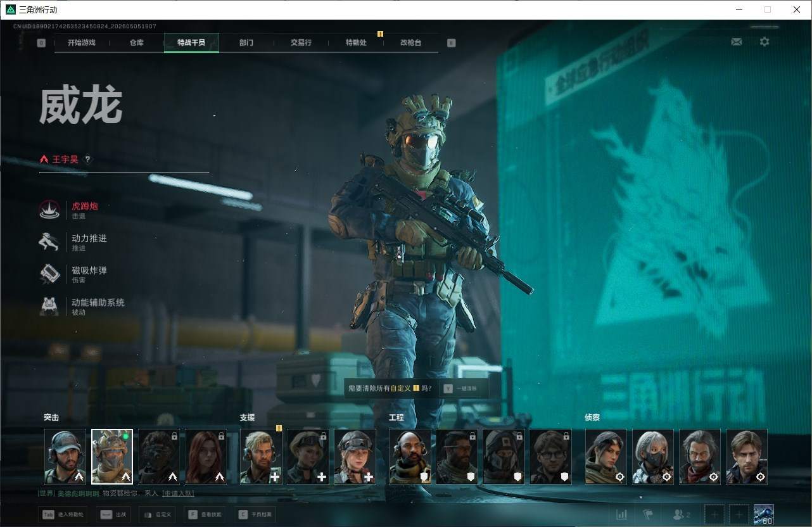Select bearded 侦察 operator with red scarf
The width and height of the screenshot is (812, 527).
[700, 457]
